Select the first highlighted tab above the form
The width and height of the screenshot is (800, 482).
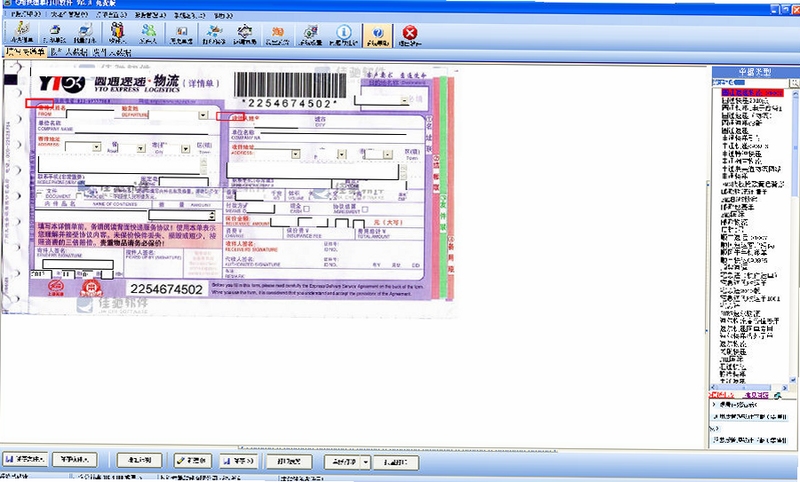coord(25,52)
